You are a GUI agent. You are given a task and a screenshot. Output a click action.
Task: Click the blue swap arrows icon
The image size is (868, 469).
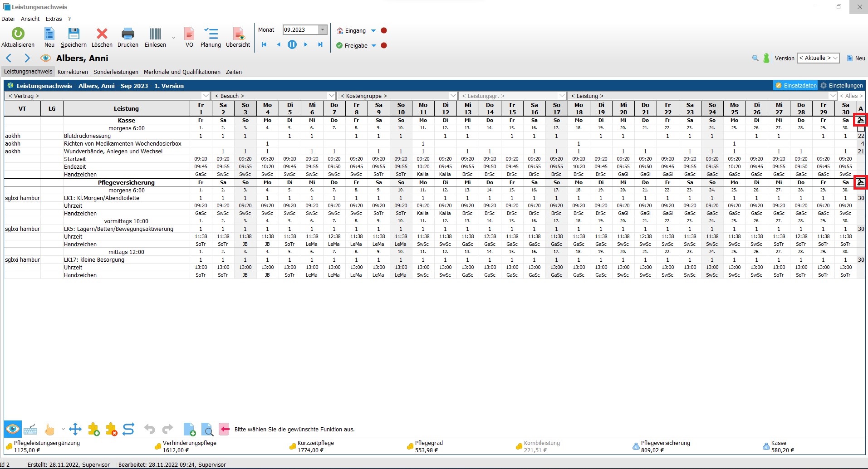tap(128, 429)
